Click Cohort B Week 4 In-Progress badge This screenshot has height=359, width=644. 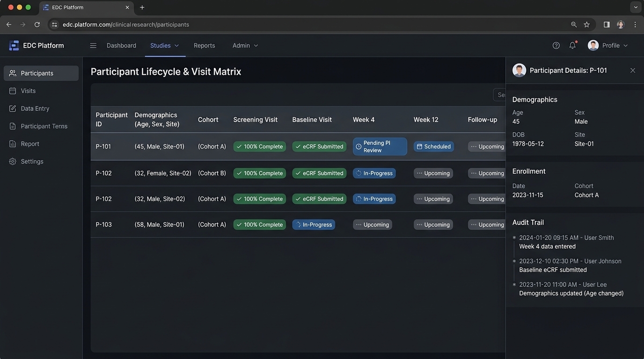click(x=374, y=173)
